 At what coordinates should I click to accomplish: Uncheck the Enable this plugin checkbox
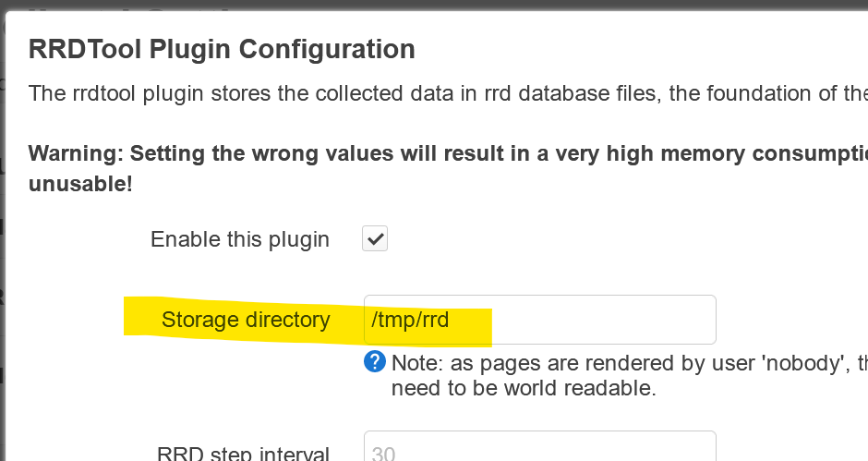pyautogui.click(x=375, y=238)
